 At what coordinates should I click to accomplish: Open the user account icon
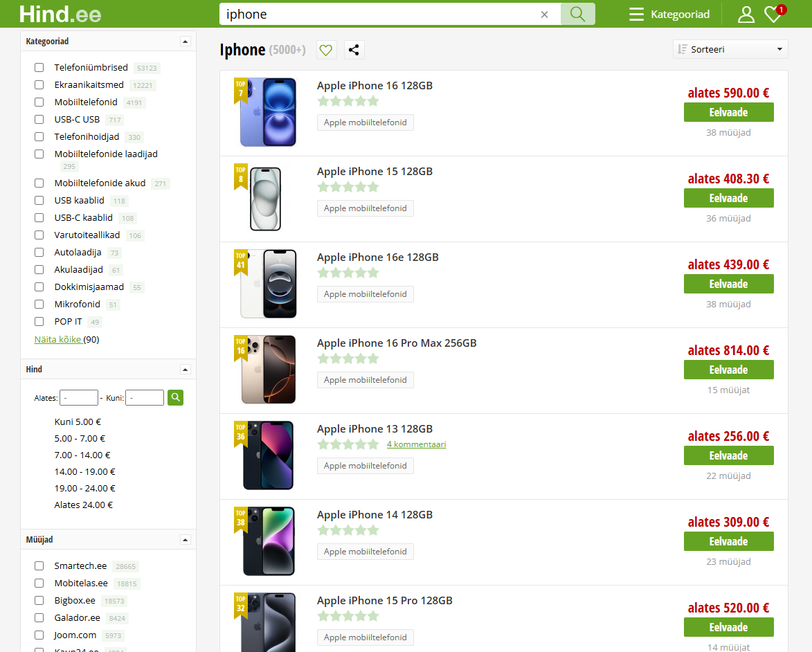click(x=746, y=15)
